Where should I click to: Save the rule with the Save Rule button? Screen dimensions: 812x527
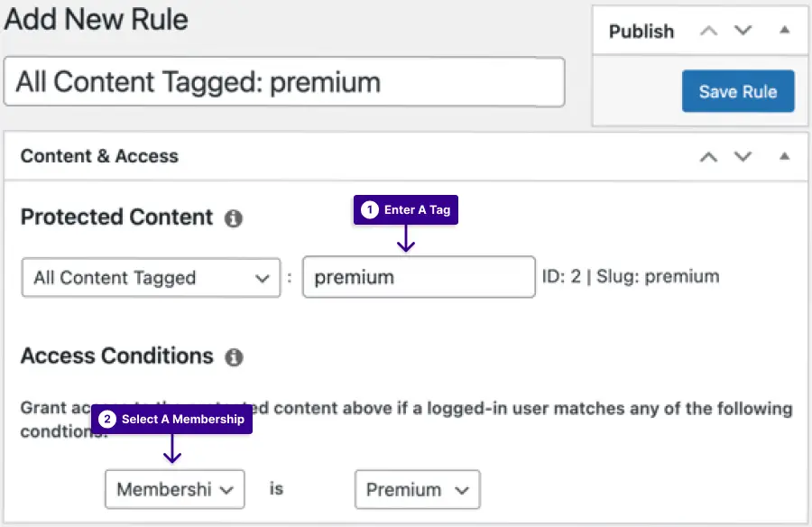coord(738,91)
